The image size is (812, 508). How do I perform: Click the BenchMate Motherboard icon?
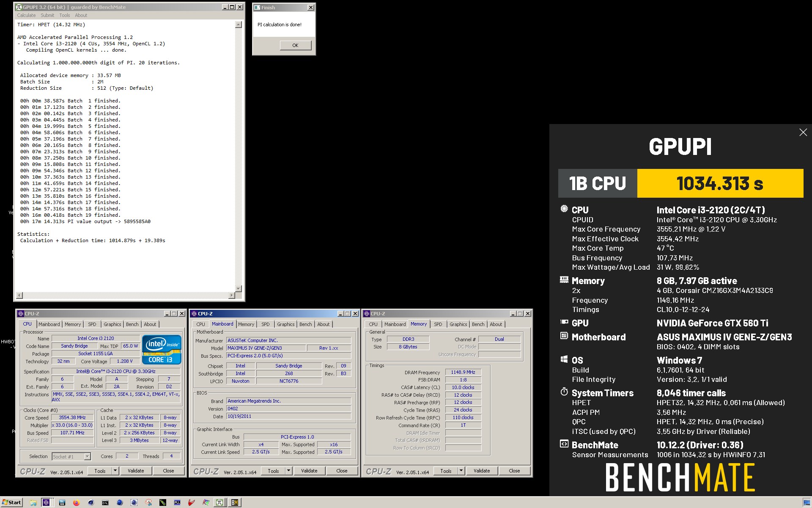tap(564, 336)
